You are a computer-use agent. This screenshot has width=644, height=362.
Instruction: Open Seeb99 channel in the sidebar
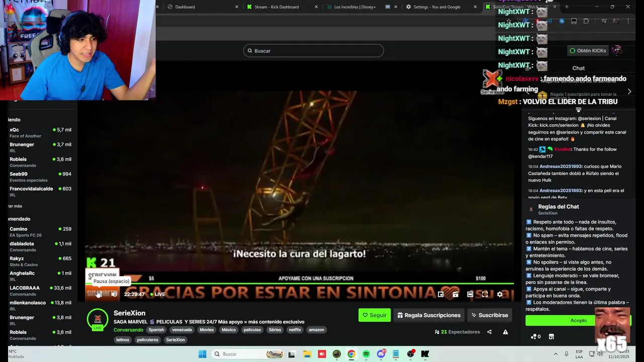(x=40, y=177)
